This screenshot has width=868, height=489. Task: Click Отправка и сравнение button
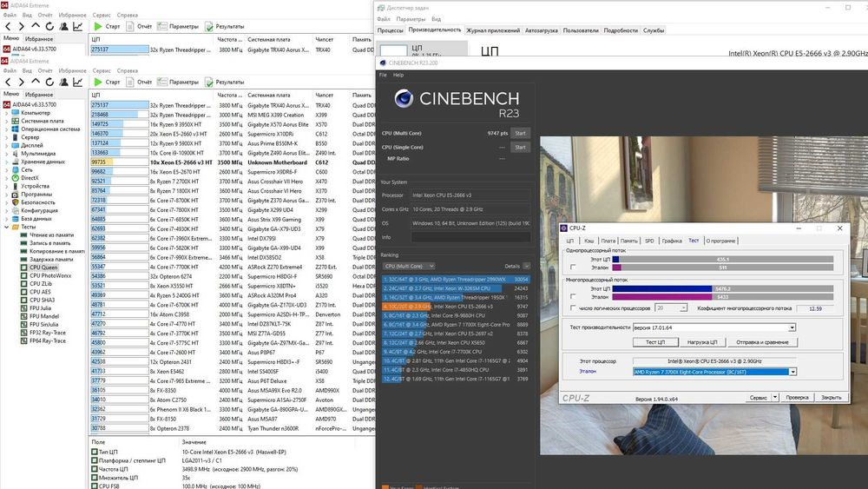(762, 342)
